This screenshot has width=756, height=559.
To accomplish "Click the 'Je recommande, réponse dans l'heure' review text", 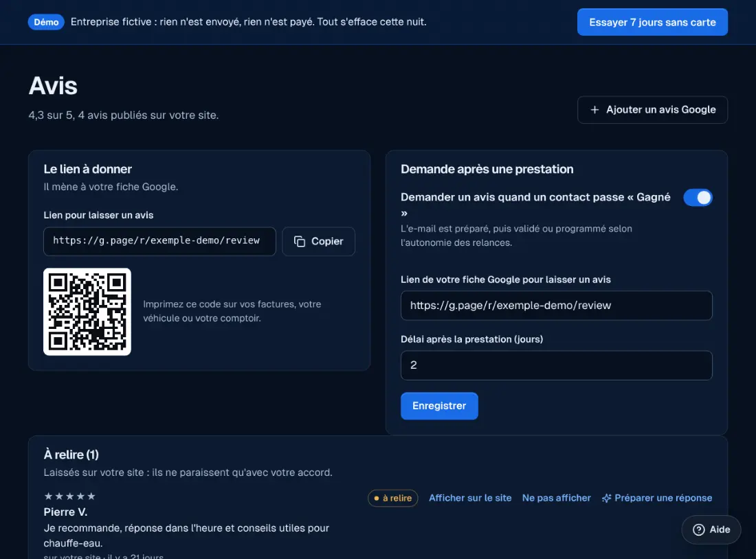I will pyautogui.click(x=186, y=536).
